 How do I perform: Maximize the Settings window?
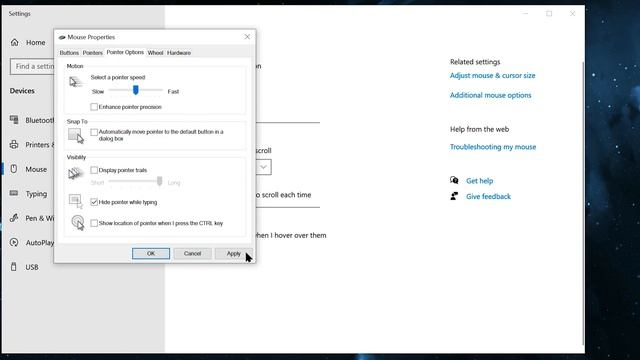point(549,14)
